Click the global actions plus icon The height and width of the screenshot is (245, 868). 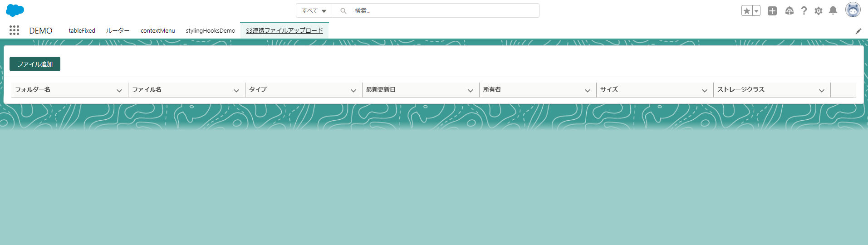coord(772,11)
